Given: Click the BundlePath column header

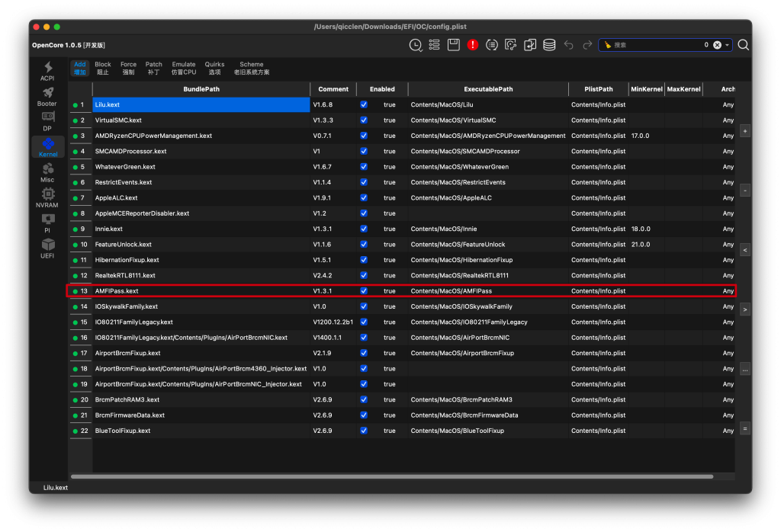Looking at the screenshot, I should tap(201, 89).
